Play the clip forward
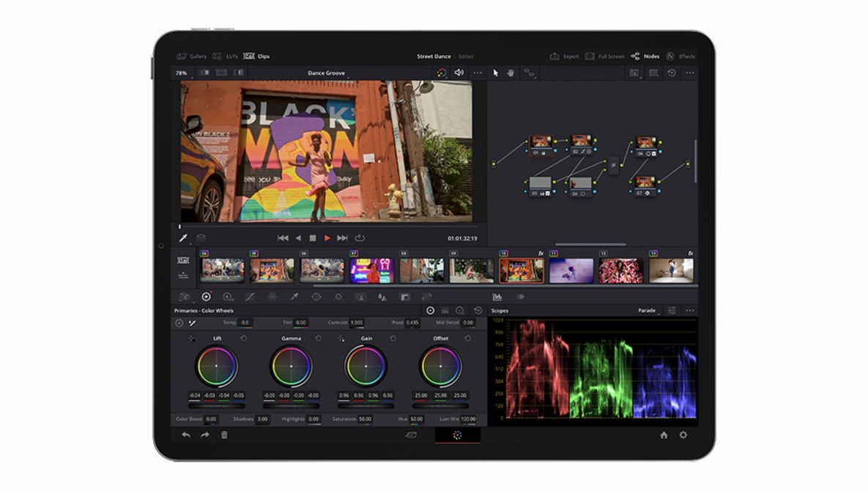 [x=327, y=238]
